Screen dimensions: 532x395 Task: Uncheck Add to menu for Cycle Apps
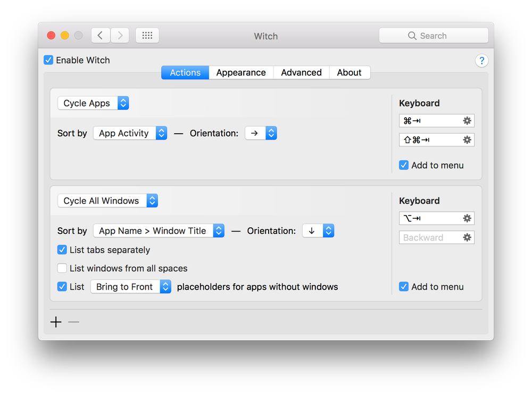click(404, 166)
